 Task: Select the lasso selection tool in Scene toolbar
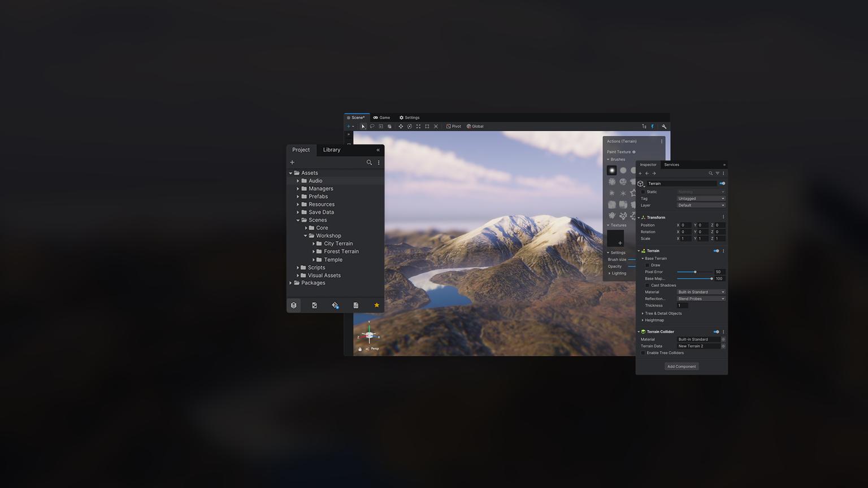372,127
